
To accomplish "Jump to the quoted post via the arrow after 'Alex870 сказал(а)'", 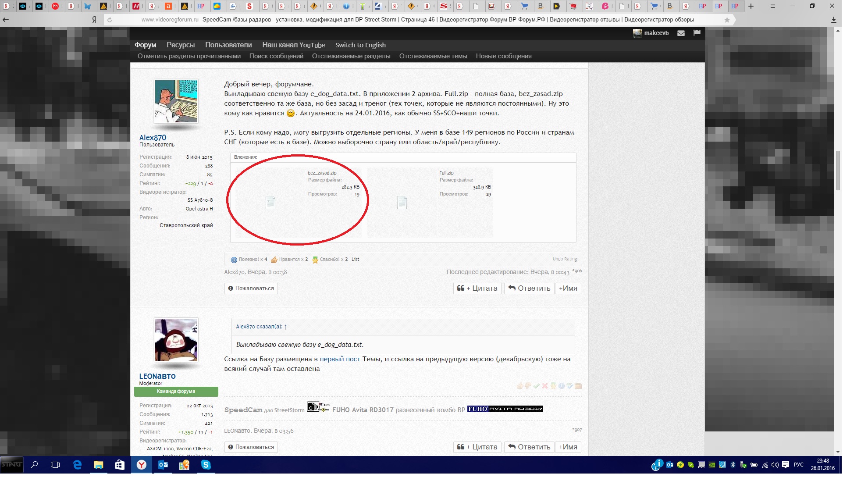I will [x=285, y=327].
